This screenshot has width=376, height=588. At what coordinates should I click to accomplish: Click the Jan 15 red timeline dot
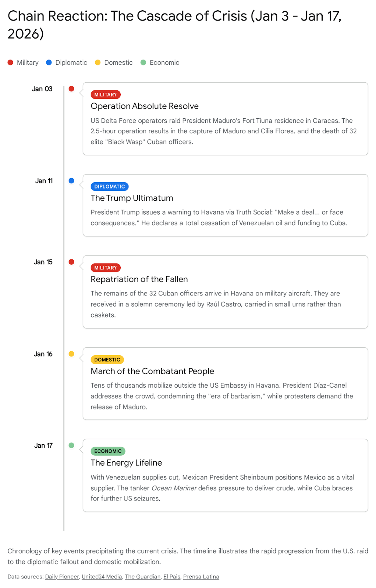tap(71, 262)
